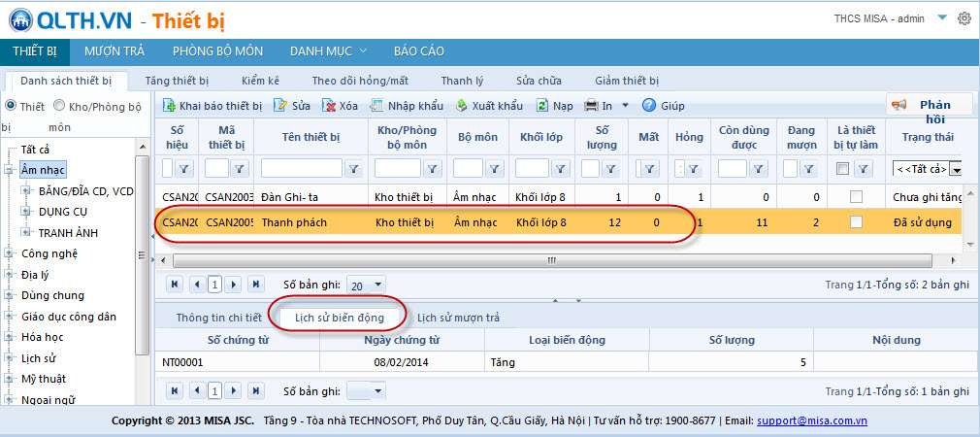
Task: Open the Trạng thái filter dropdown
Action: click(956, 169)
